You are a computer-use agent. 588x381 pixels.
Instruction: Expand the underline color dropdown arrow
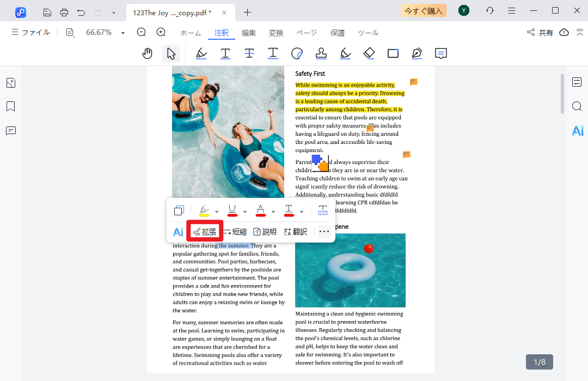click(x=245, y=211)
